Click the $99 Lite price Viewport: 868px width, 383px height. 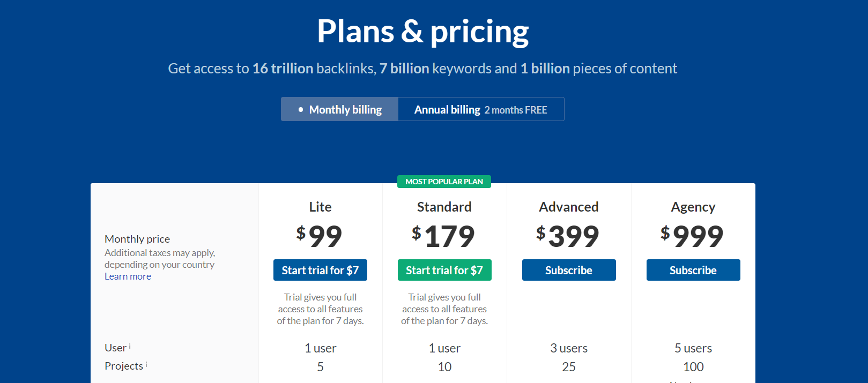pyautogui.click(x=320, y=236)
